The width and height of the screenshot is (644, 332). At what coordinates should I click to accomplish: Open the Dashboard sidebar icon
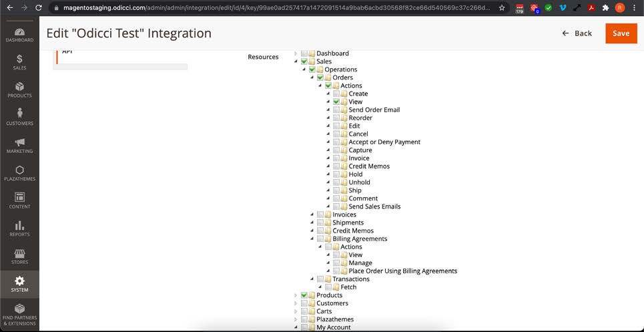pyautogui.click(x=19, y=35)
